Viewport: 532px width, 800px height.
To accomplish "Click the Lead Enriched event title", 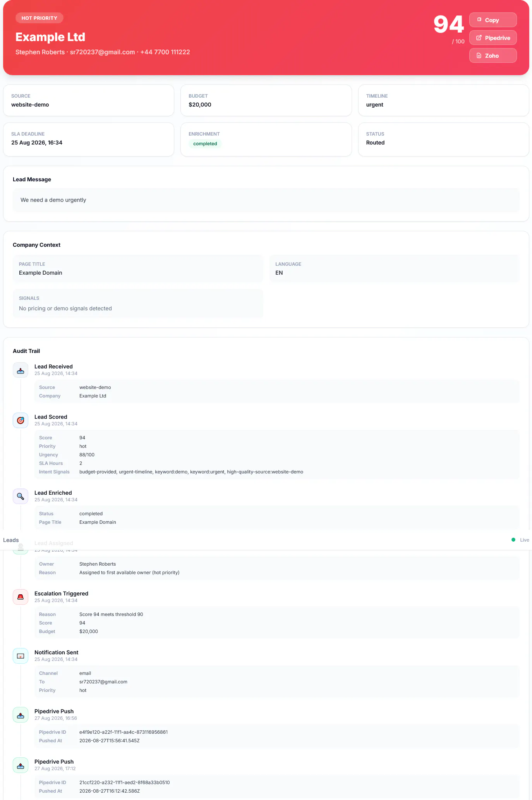I will pyautogui.click(x=53, y=493).
